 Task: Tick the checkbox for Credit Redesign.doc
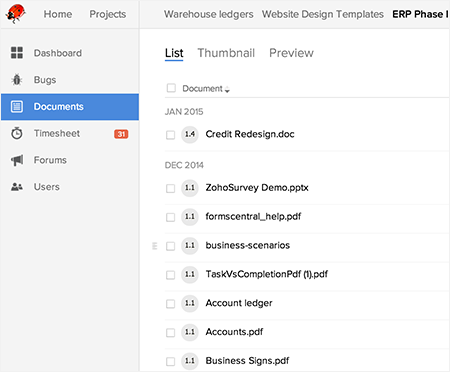(171, 135)
